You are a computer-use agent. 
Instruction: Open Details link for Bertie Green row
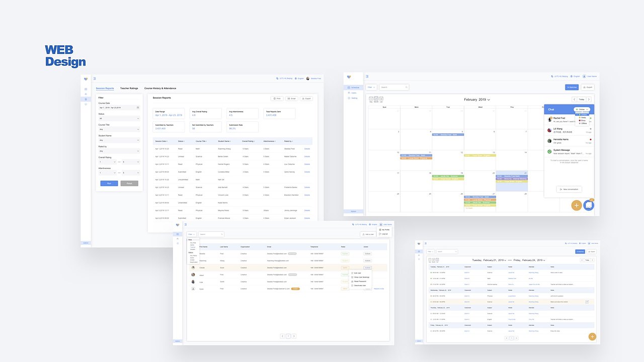pyautogui.click(x=307, y=156)
